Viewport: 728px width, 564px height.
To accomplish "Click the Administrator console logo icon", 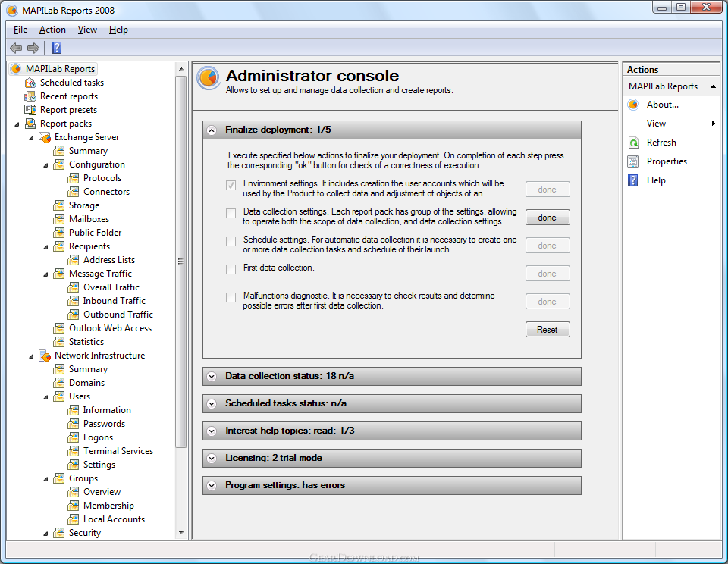I will pyautogui.click(x=208, y=78).
